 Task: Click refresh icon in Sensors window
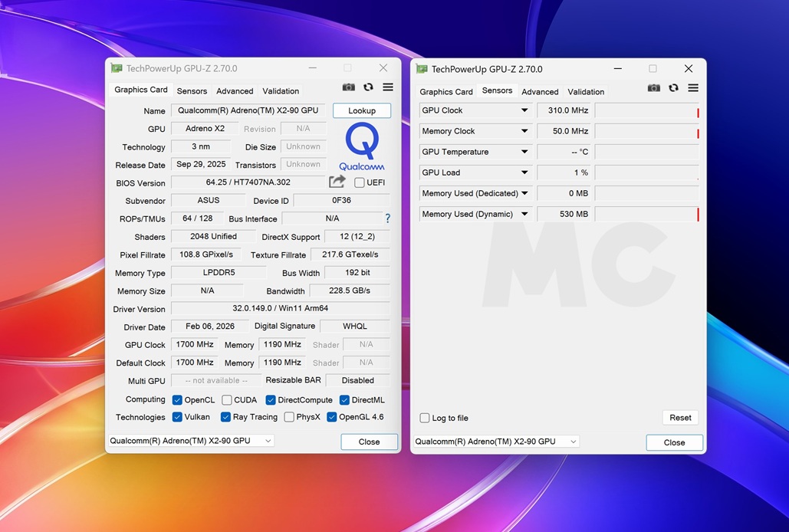coord(673,88)
